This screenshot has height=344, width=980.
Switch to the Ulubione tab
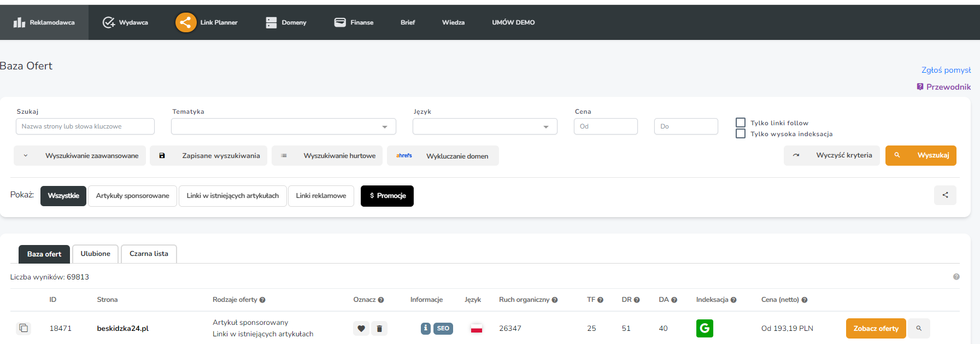95,254
